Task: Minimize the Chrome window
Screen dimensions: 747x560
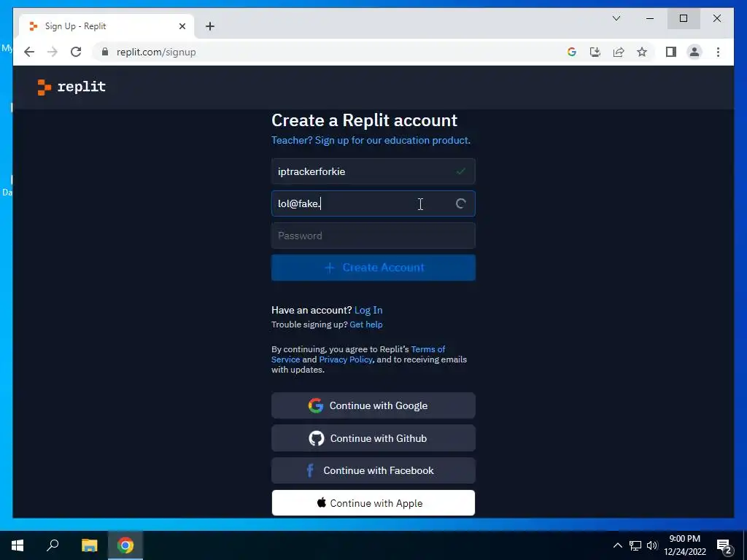Action: tap(650, 18)
